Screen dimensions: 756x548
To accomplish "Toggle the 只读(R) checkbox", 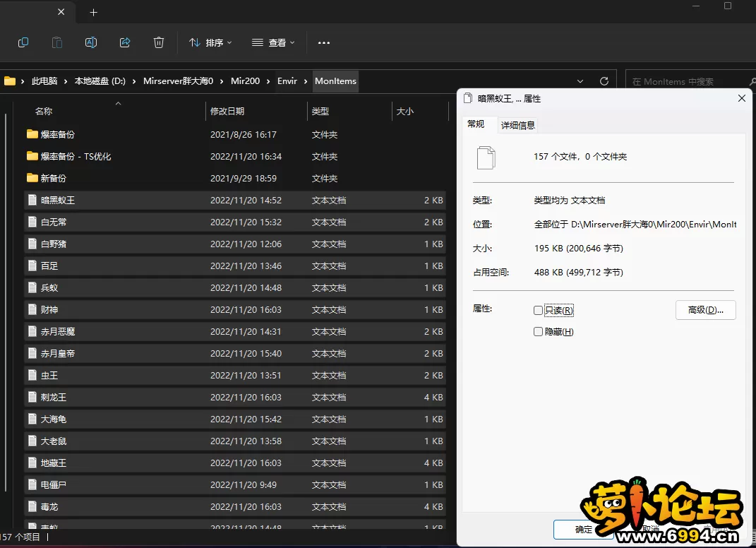I will pos(538,310).
